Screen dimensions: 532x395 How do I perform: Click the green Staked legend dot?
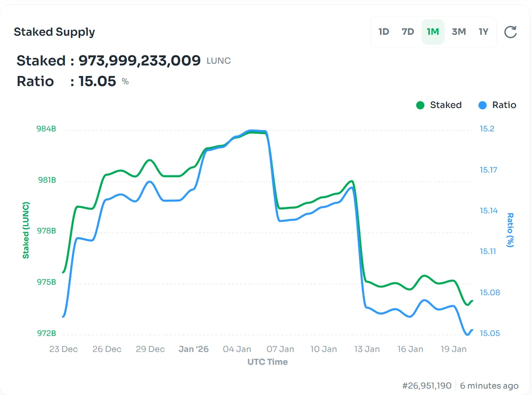[420, 105]
